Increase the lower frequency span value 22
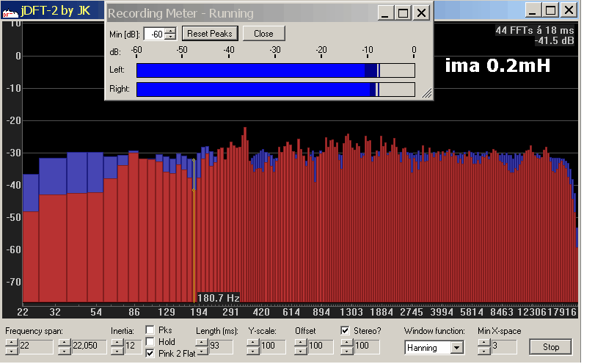The image size is (595, 364). [12, 343]
